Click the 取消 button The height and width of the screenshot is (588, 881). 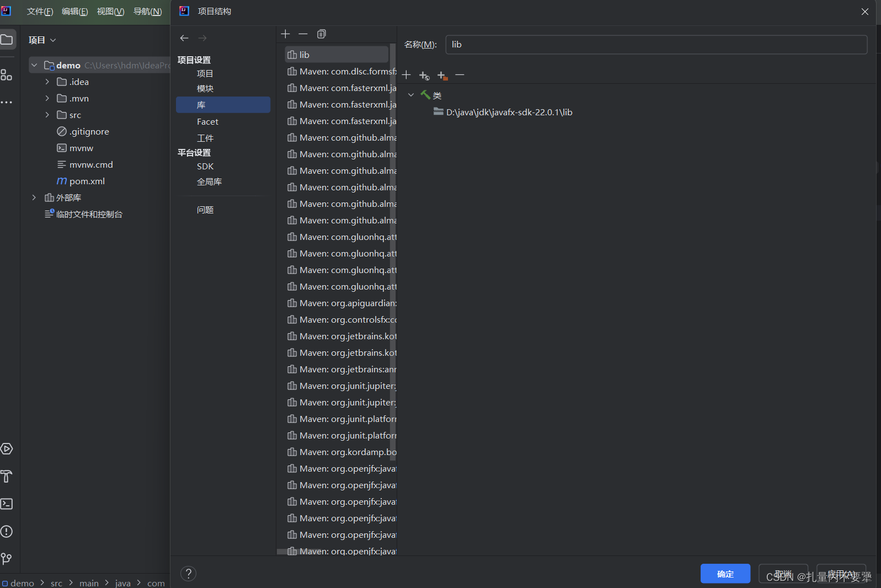pyautogui.click(x=783, y=574)
